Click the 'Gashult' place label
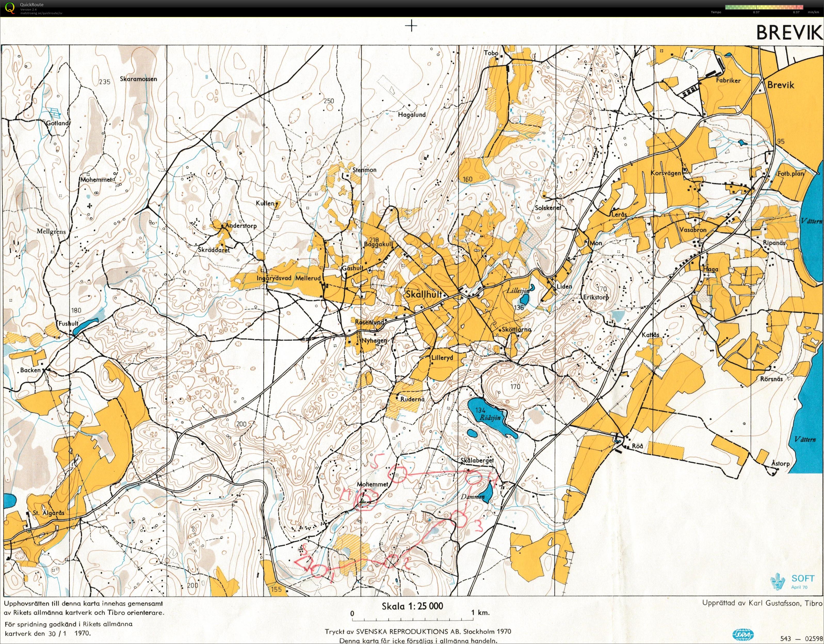The width and height of the screenshot is (824, 644). [x=353, y=268]
